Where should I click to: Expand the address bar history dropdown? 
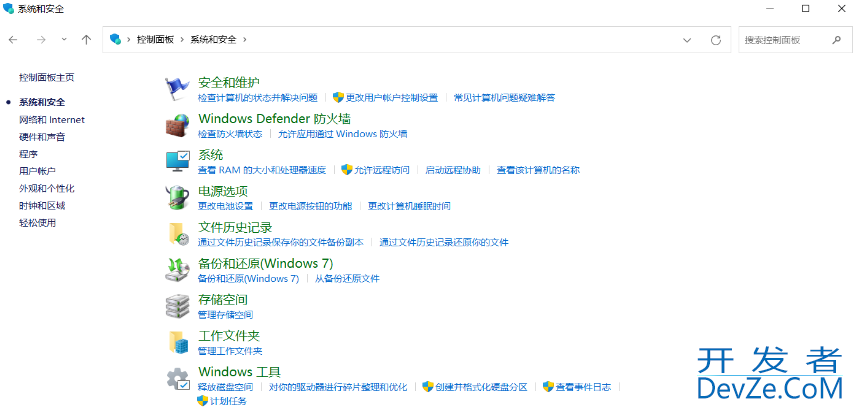[687, 40]
